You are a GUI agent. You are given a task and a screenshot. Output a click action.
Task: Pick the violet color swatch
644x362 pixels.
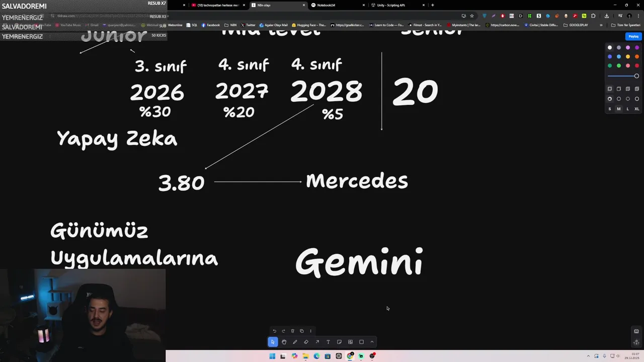[x=637, y=48]
